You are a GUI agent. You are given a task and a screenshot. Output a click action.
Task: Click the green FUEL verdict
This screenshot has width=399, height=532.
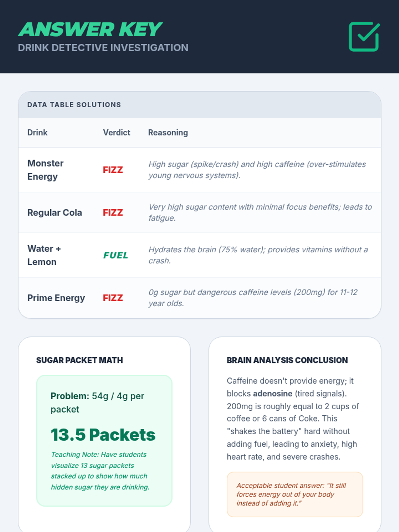coord(115,255)
